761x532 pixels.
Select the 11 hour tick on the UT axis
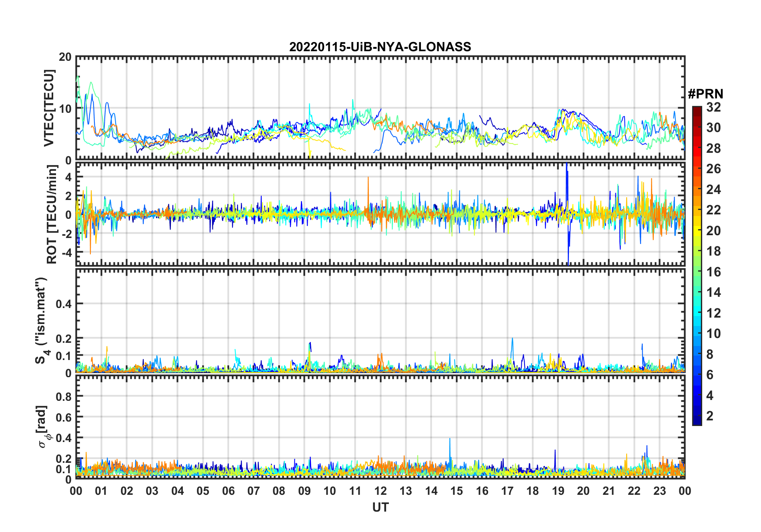pyautogui.click(x=355, y=491)
